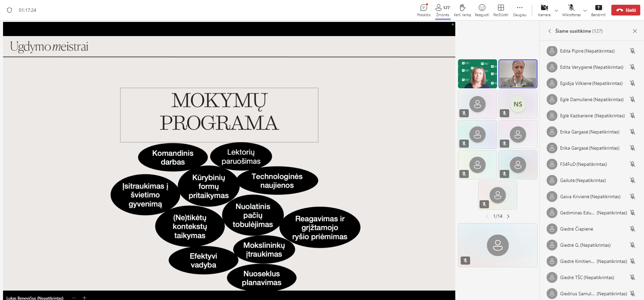644x300 pixels.
Task: Go back using participants panel chevron
Action: pos(550,31)
